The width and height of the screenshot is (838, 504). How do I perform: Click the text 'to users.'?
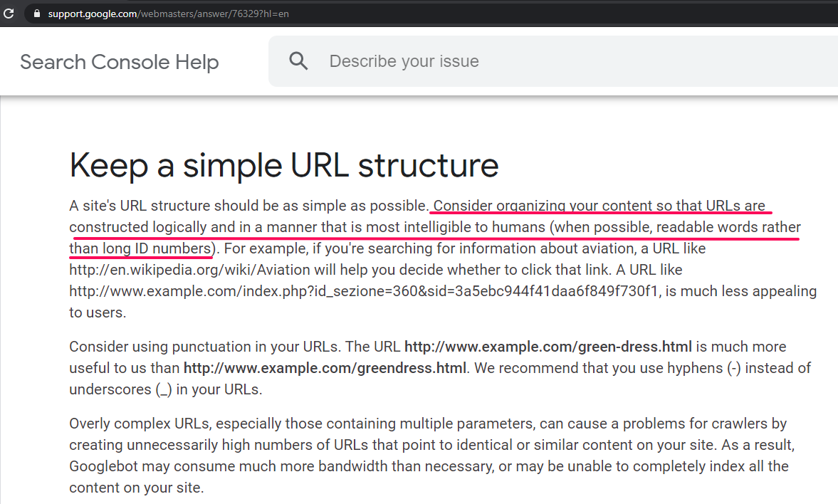(x=98, y=313)
